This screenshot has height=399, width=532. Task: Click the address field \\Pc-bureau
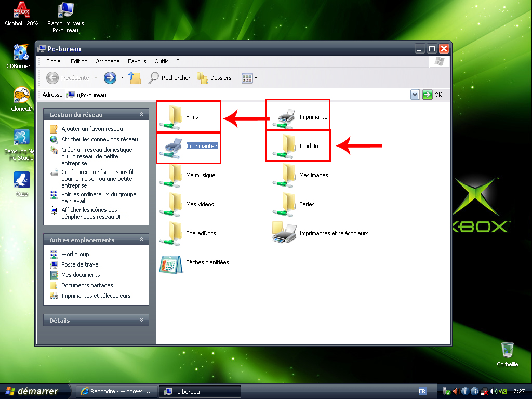coord(237,95)
